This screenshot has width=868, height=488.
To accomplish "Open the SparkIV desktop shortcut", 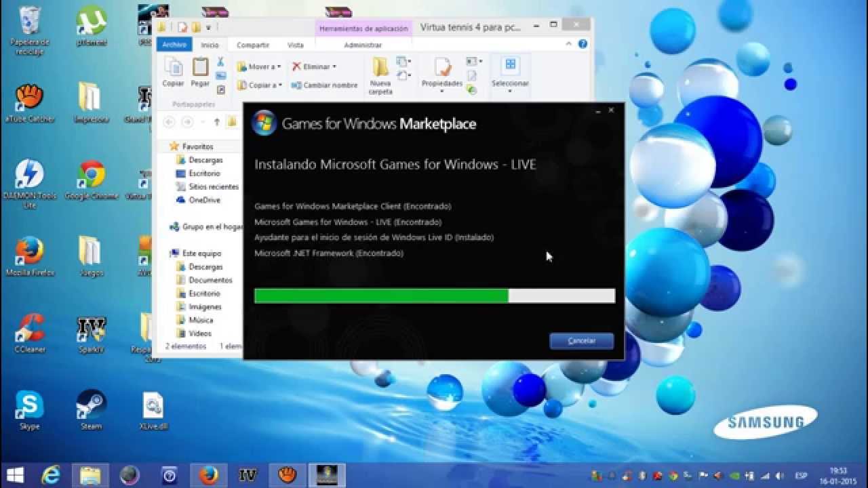I will (x=92, y=333).
